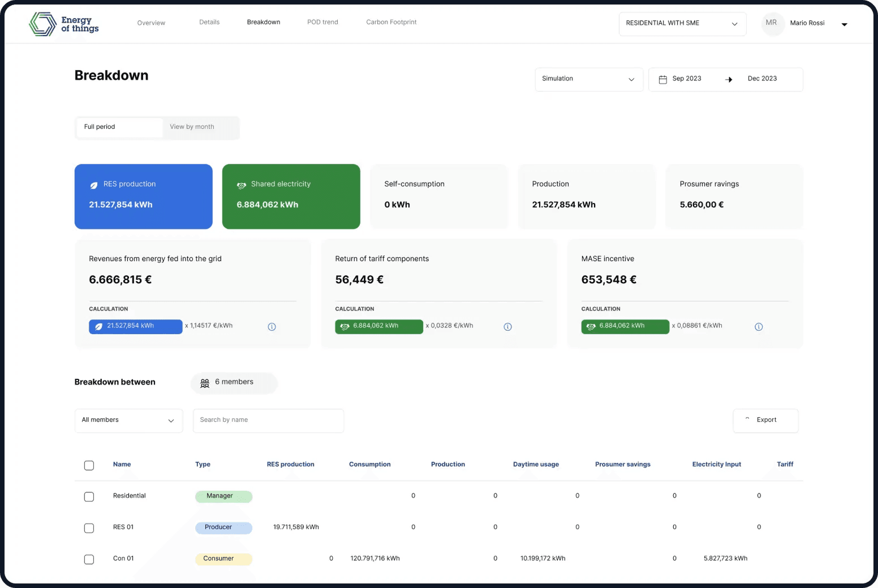Click the Search by name field
878x588 pixels.
click(x=268, y=420)
